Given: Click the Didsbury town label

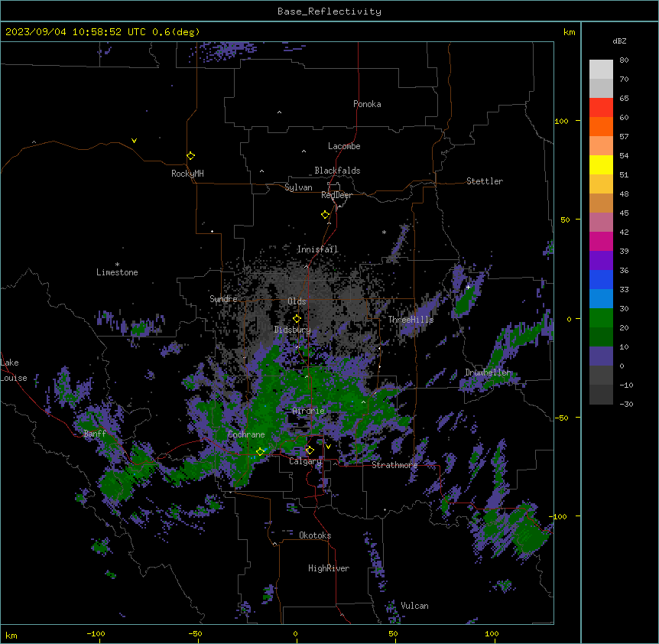Looking at the screenshot, I should click(293, 329).
